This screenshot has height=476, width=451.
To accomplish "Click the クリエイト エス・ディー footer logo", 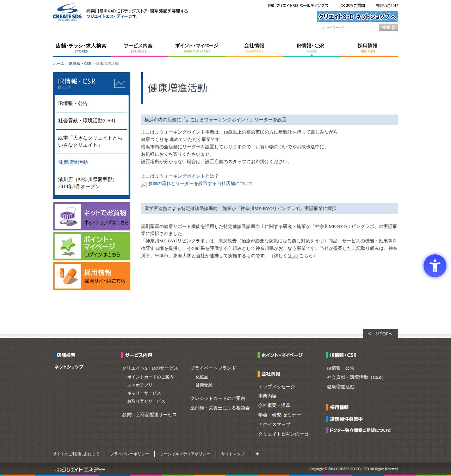I will [x=81, y=469].
